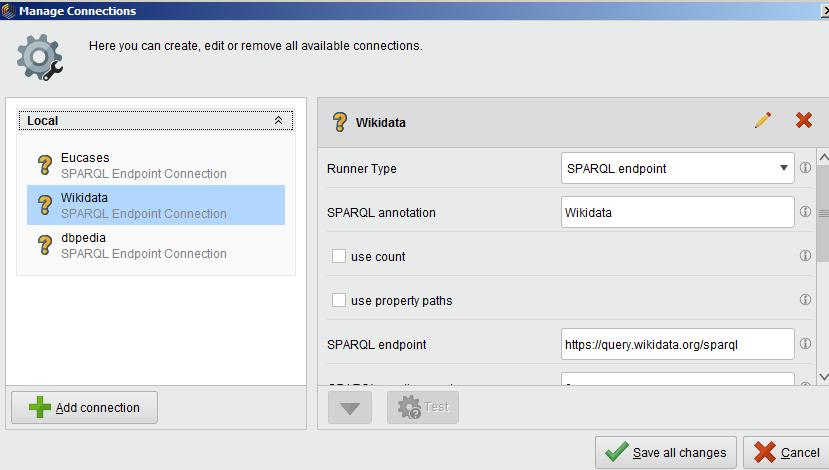Click the Add connection button
Viewport: 829px width, 470px height.
tap(85, 408)
